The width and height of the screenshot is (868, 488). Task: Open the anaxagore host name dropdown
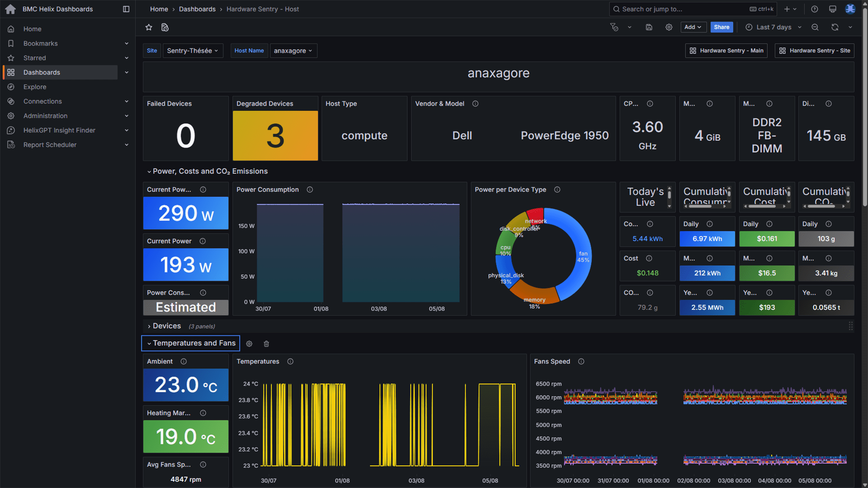(293, 51)
